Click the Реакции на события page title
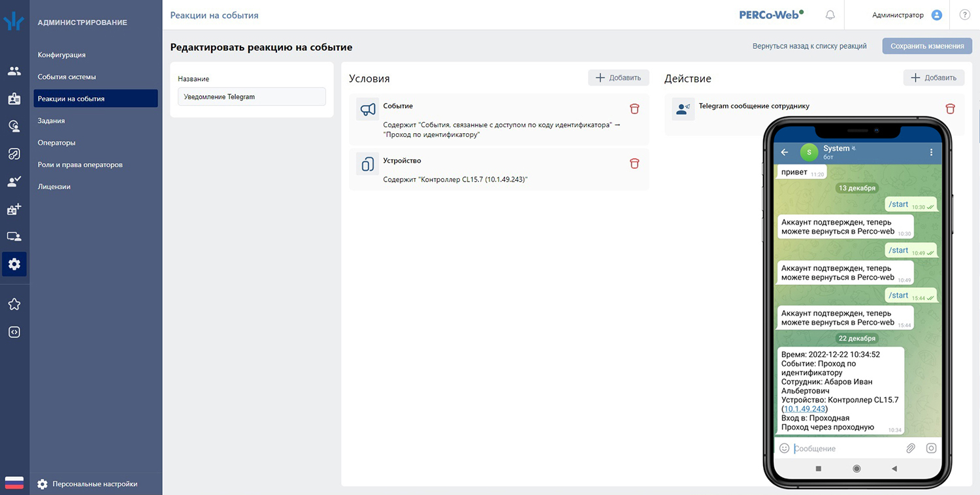Viewport: 980px width, 495px height. pyautogui.click(x=214, y=15)
